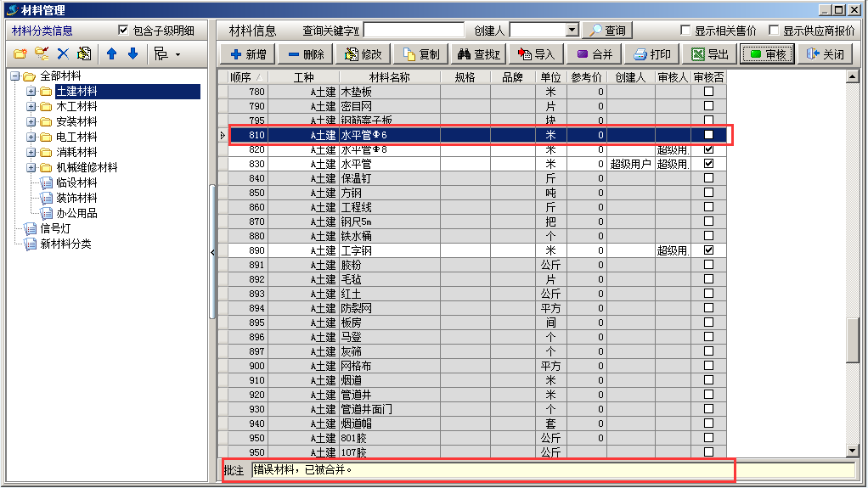Expand the 木工材料 tree node
Screen dimensions: 868x488
pos(31,107)
